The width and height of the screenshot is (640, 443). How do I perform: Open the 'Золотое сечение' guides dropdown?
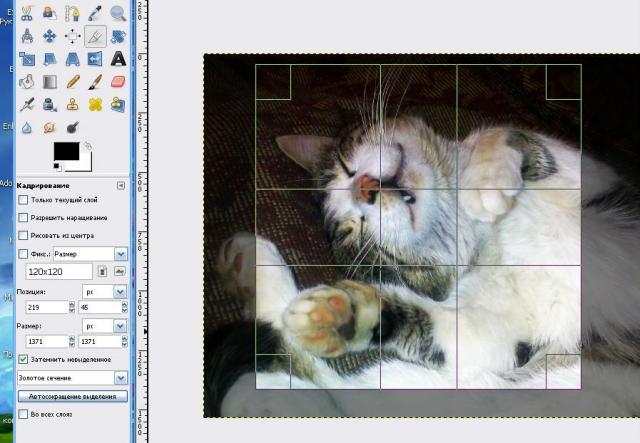click(72, 378)
